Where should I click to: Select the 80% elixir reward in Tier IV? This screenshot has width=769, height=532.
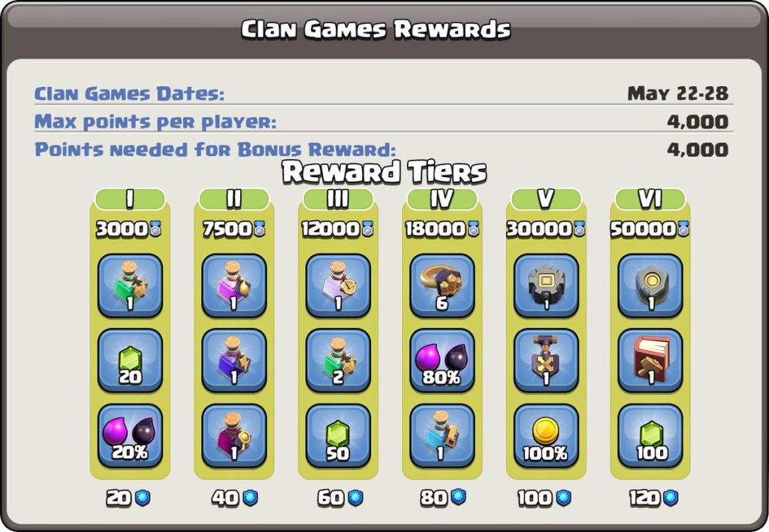tap(442, 361)
